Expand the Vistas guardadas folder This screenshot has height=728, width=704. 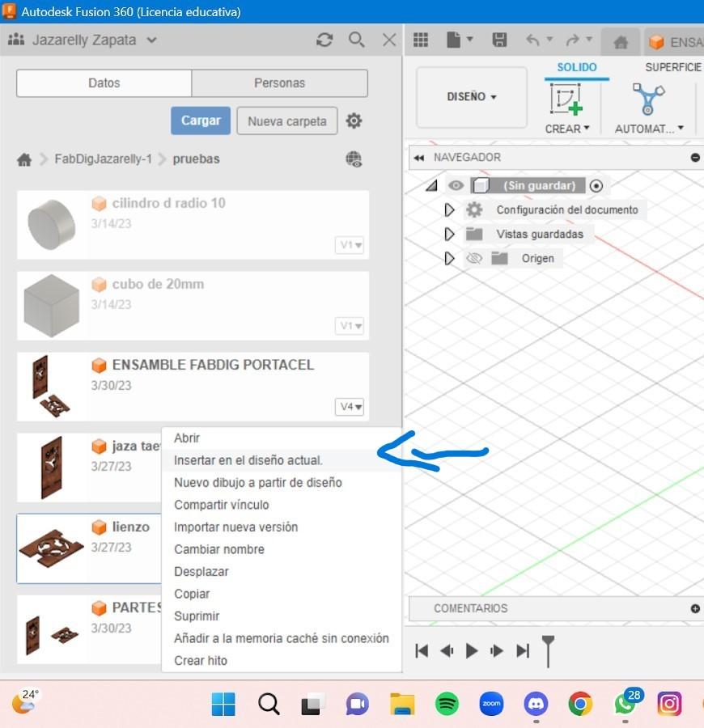pyautogui.click(x=449, y=234)
